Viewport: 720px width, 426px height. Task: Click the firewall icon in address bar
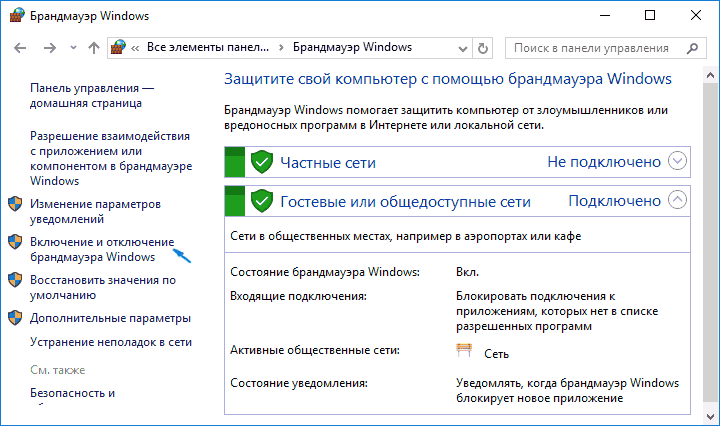click(118, 47)
